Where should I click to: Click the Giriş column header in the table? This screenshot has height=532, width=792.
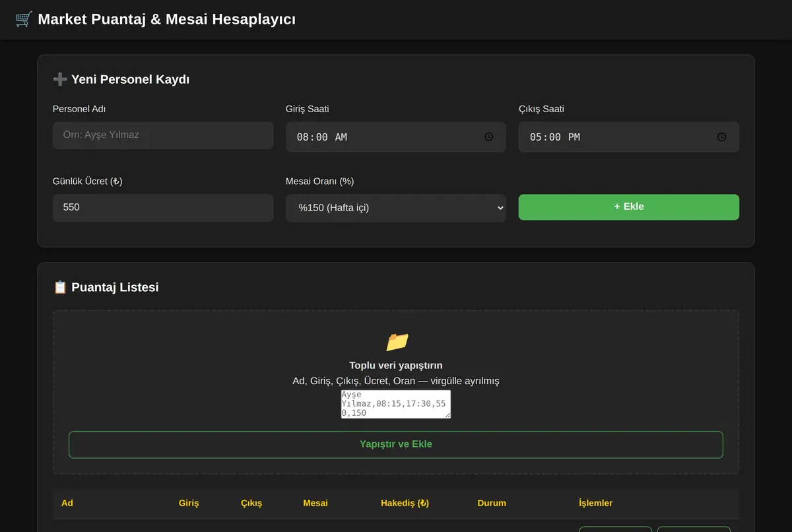point(189,503)
